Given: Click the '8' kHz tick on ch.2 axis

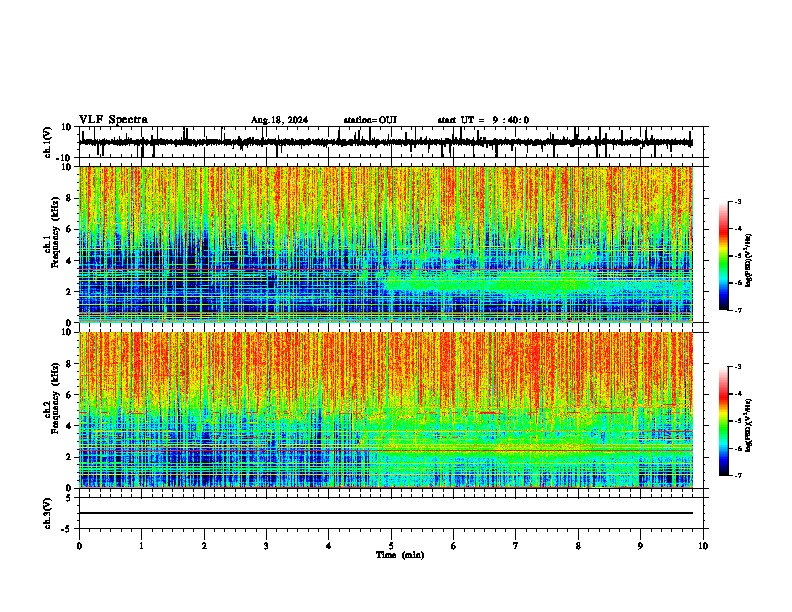Looking at the screenshot, I should (69, 364).
